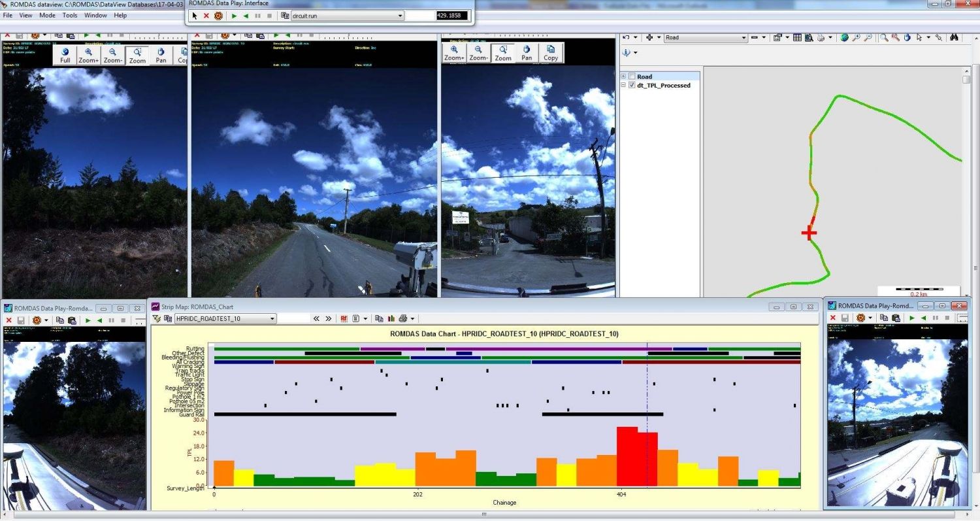Click the red X in Data Play Interface toolbar
Image resolution: width=980 pixels, height=521 pixels.
(x=206, y=16)
